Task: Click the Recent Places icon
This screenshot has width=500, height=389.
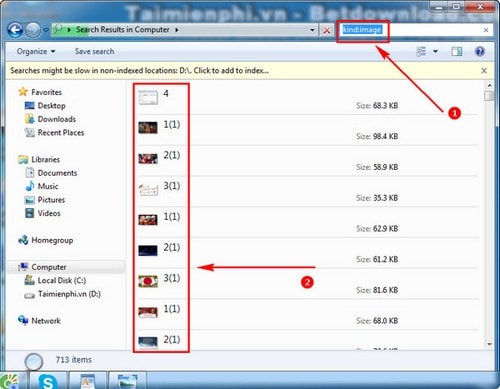Action: (29, 132)
